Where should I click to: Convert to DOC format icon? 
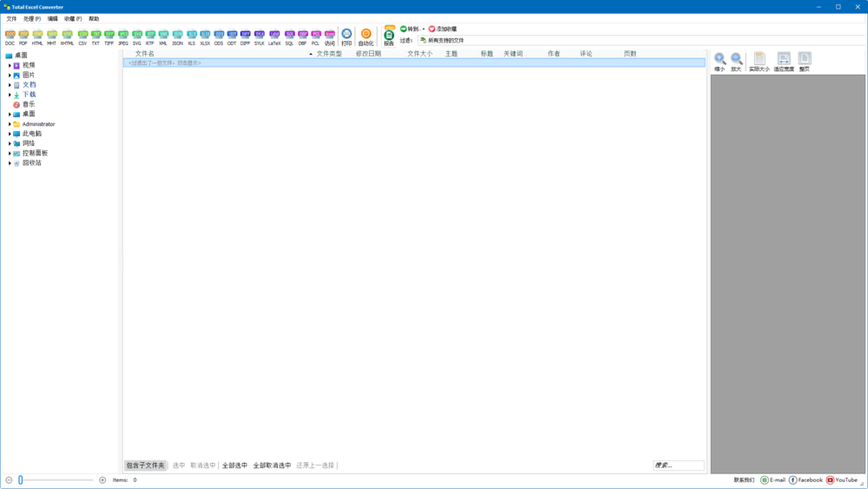(x=10, y=37)
